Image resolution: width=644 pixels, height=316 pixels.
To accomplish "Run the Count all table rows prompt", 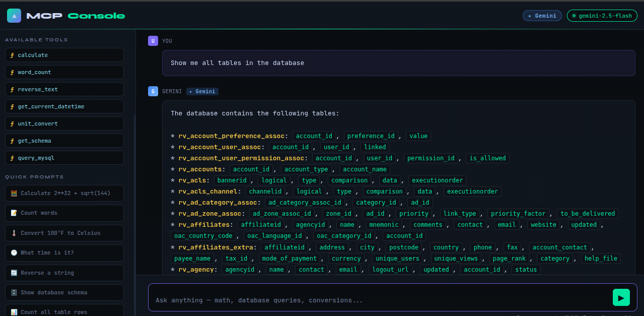I will tap(64, 310).
